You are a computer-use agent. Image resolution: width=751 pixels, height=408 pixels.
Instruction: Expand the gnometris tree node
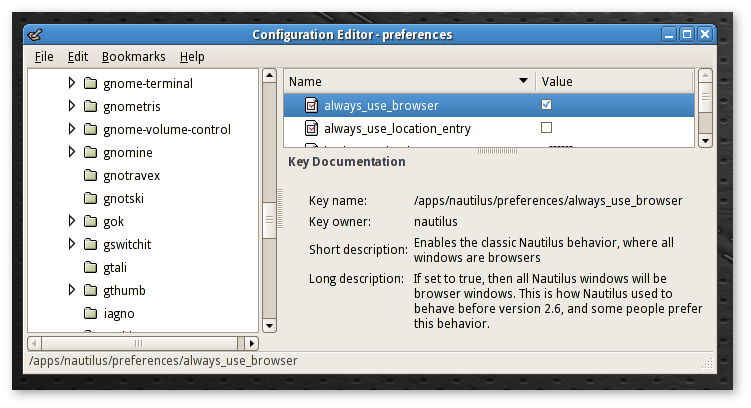pyautogui.click(x=72, y=106)
